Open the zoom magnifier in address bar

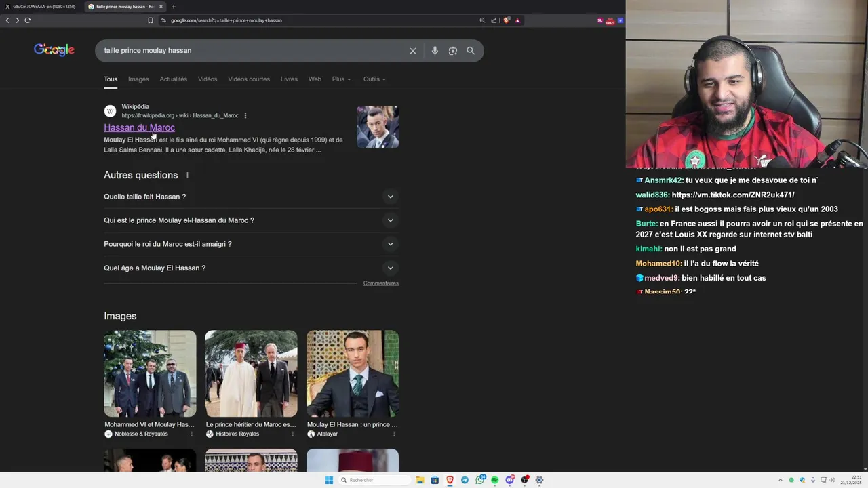coord(482,20)
